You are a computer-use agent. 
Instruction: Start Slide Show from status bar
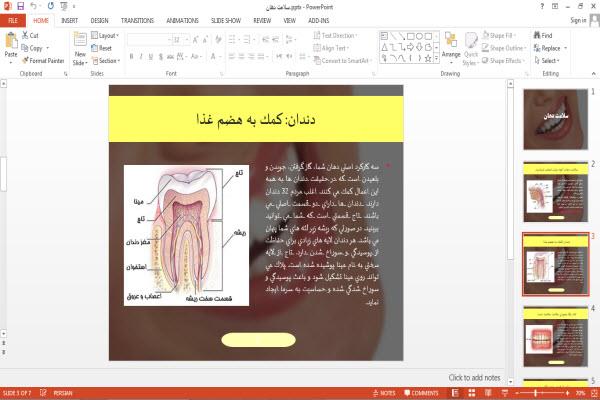coord(505,393)
